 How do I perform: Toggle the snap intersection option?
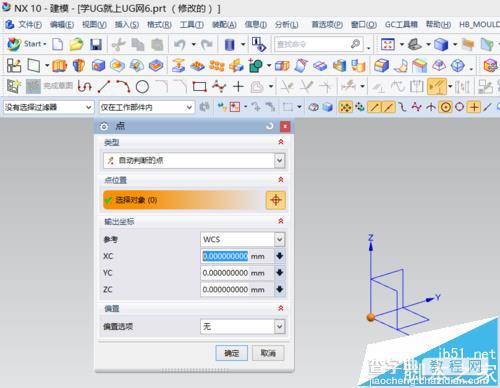coord(431,107)
